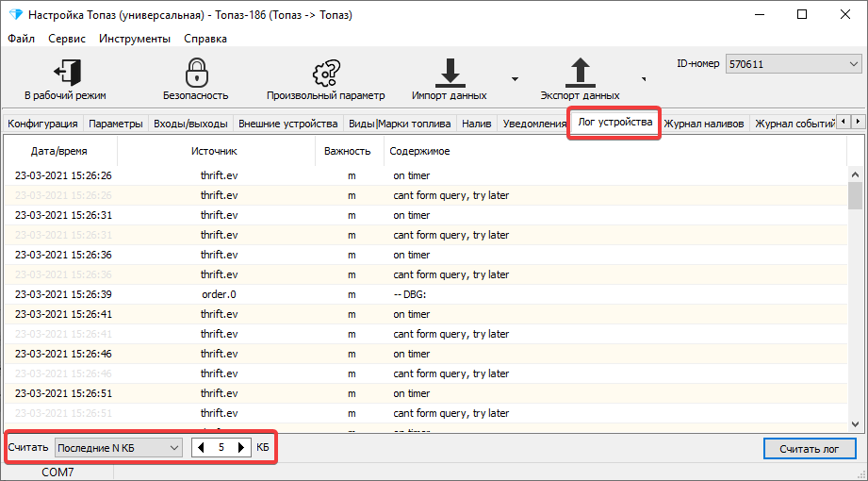Open the Безопасность security settings
Image resolution: width=868 pixels, height=481 pixels.
coord(195,79)
